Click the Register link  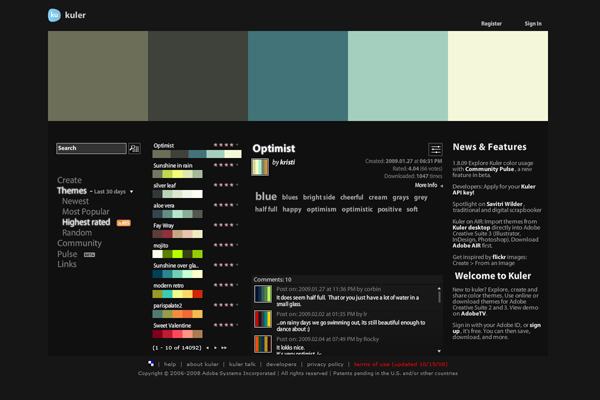[x=491, y=23]
